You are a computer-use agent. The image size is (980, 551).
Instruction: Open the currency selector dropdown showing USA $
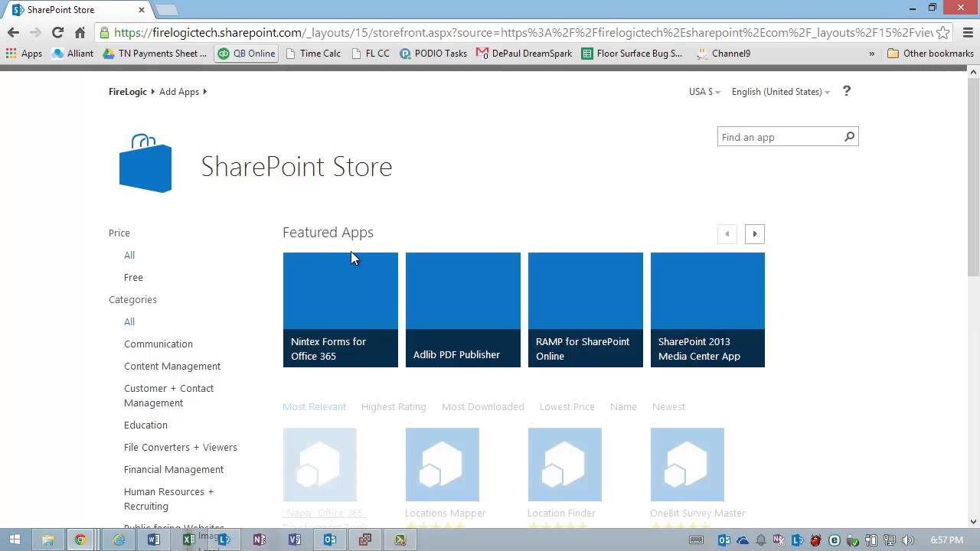tap(702, 91)
